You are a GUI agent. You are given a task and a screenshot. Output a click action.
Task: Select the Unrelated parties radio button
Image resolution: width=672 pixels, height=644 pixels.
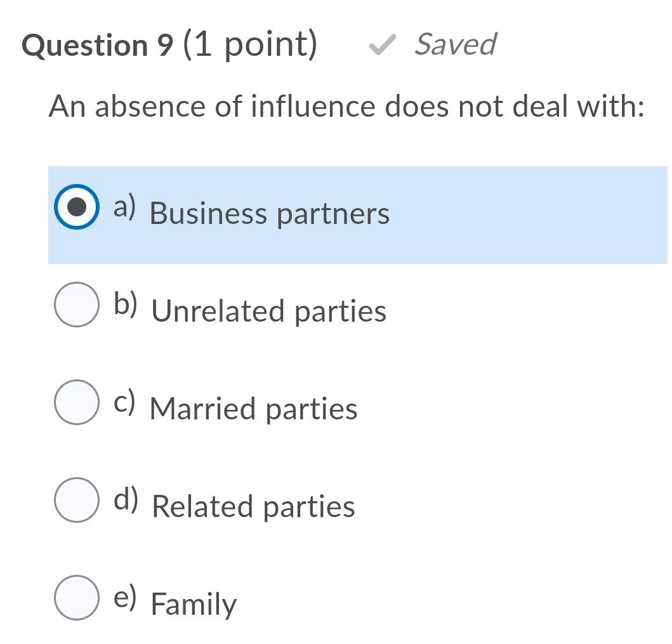coord(77,304)
